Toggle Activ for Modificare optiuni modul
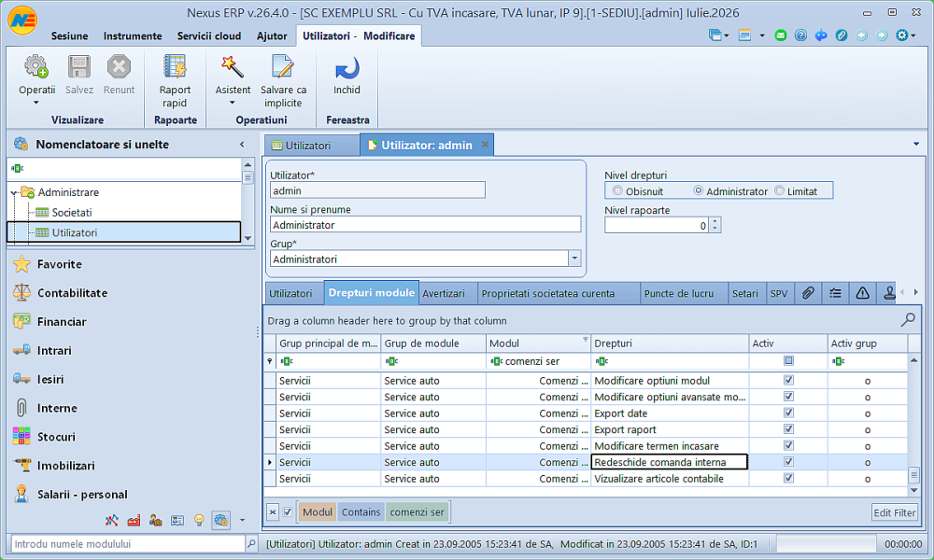Image resolution: width=934 pixels, height=560 pixels. (788, 380)
